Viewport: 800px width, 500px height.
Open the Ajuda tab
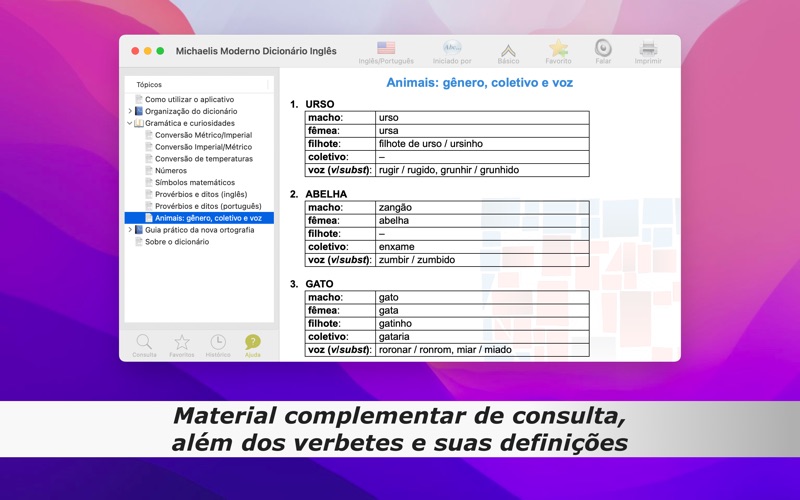253,346
